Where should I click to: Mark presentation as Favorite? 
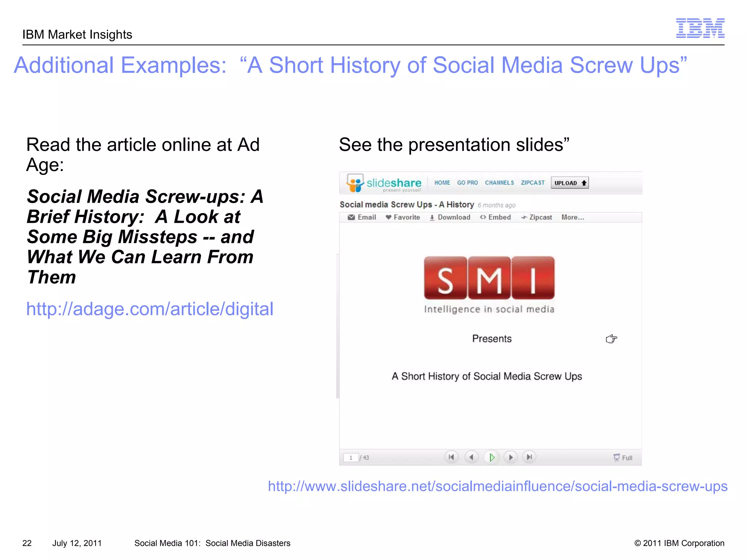(403, 217)
